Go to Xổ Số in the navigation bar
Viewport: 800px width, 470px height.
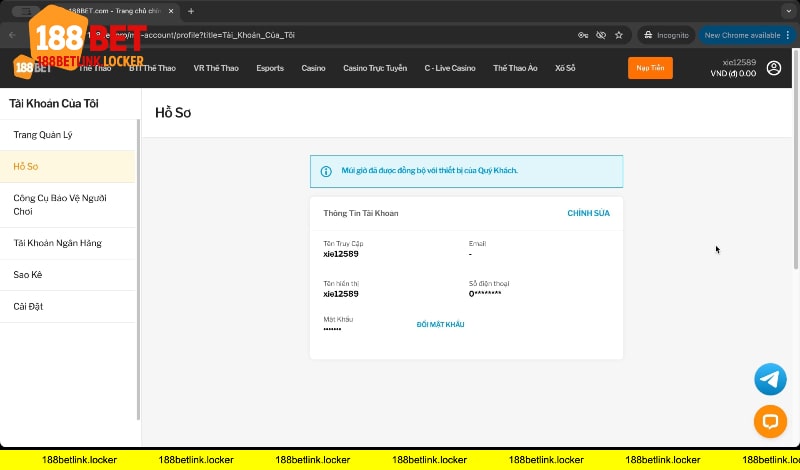(x=566, y=68)
